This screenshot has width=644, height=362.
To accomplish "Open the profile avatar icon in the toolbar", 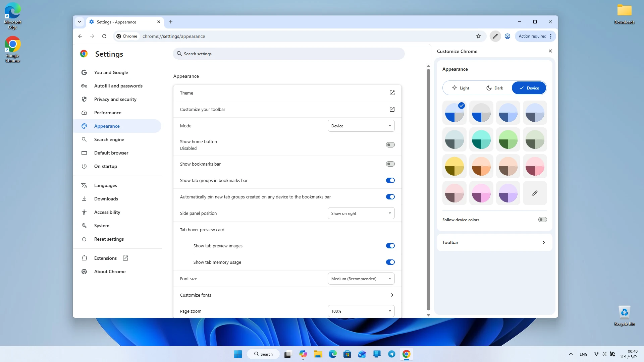I will click(507, 36).
